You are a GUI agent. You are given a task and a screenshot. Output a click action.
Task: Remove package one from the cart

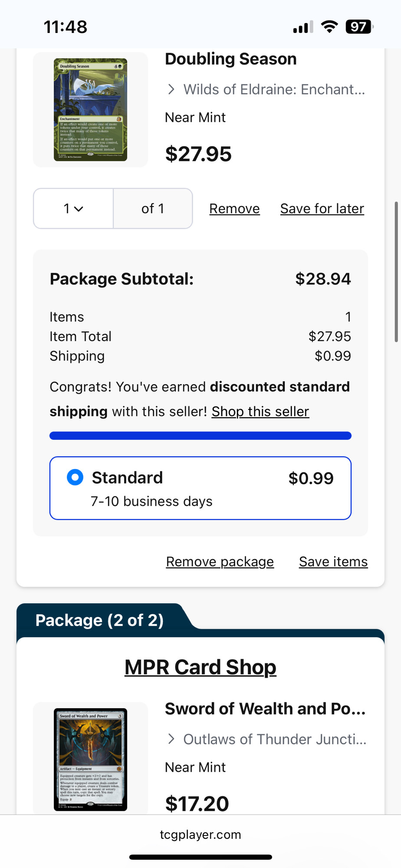(x=220, y=562)
